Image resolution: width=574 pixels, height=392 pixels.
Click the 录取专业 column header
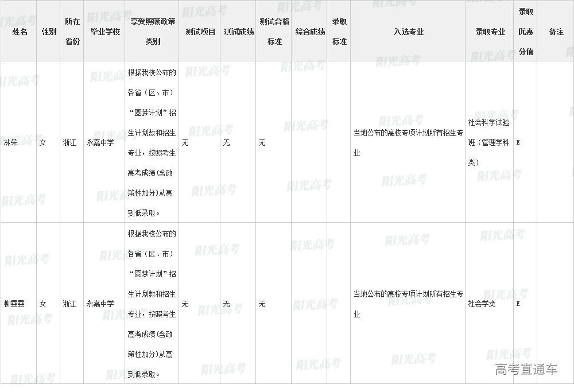click(x=490, y=32)
